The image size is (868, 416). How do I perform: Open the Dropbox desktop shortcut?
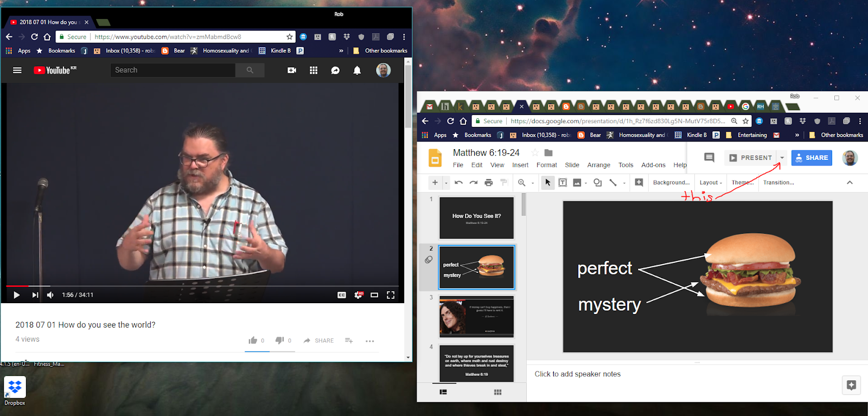pos(15,392)
